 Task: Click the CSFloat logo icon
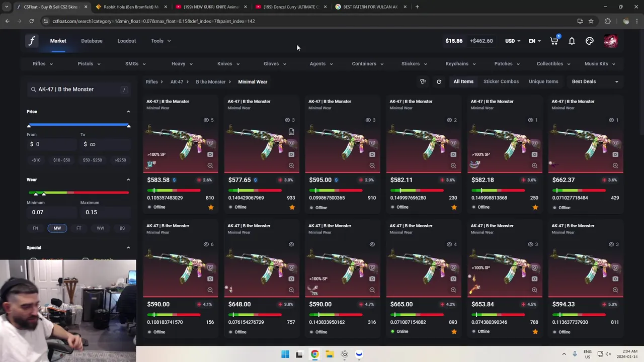coord(32,41)
